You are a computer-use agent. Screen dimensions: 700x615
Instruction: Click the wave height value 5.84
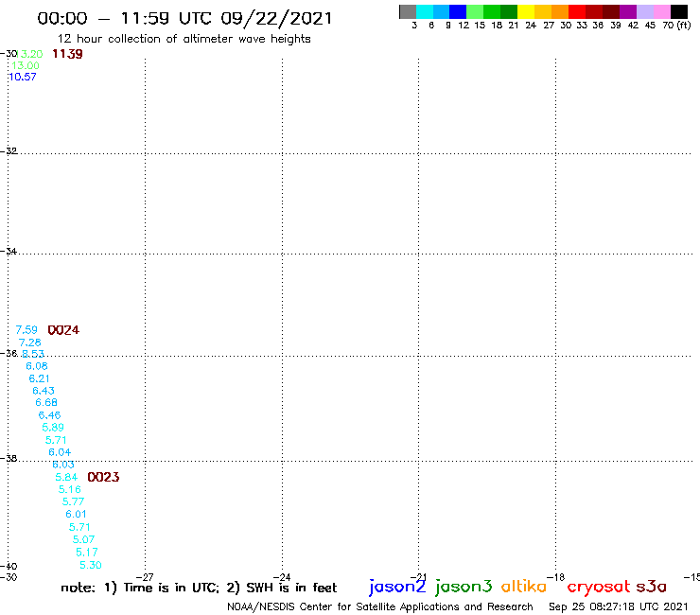(x=66, y=477)
